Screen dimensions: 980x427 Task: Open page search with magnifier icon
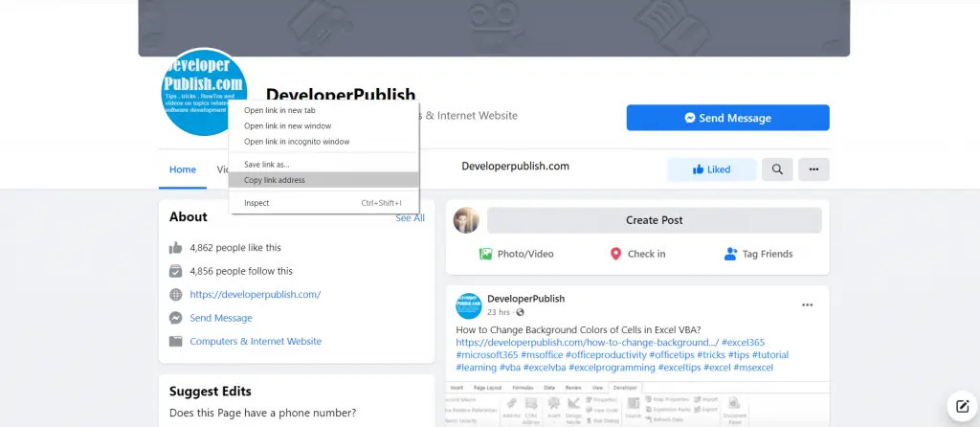click(x=777, y=169)
